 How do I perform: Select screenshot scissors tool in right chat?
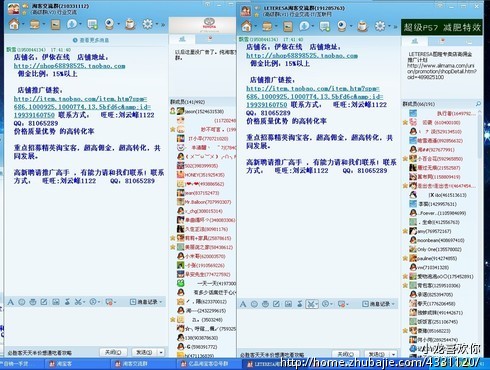click(x=311, y=304)
